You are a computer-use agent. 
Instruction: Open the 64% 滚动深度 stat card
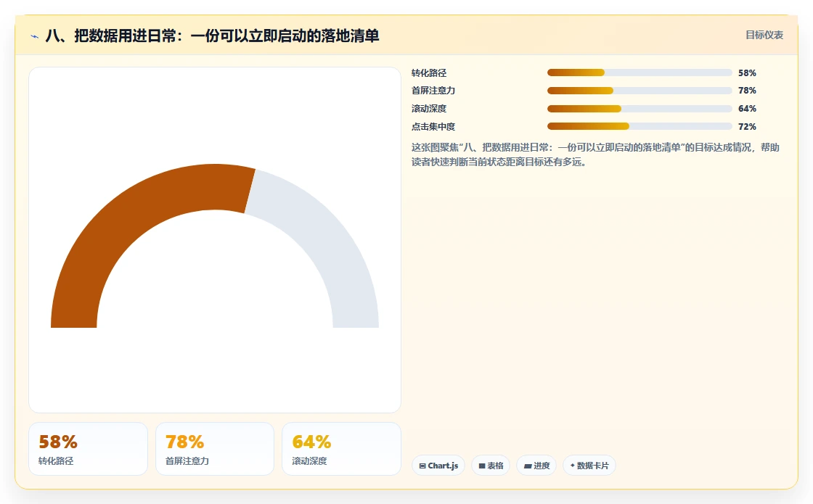click(341, 449)
